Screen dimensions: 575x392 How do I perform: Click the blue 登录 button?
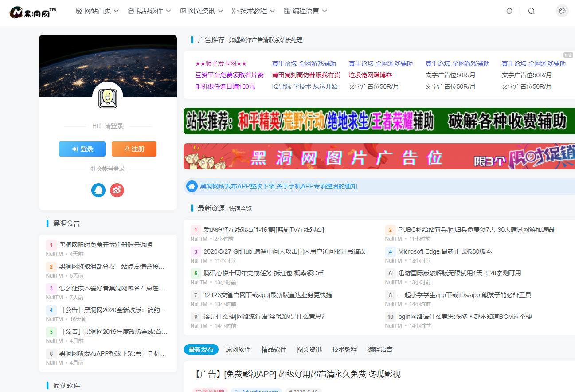tap(82, 149)
